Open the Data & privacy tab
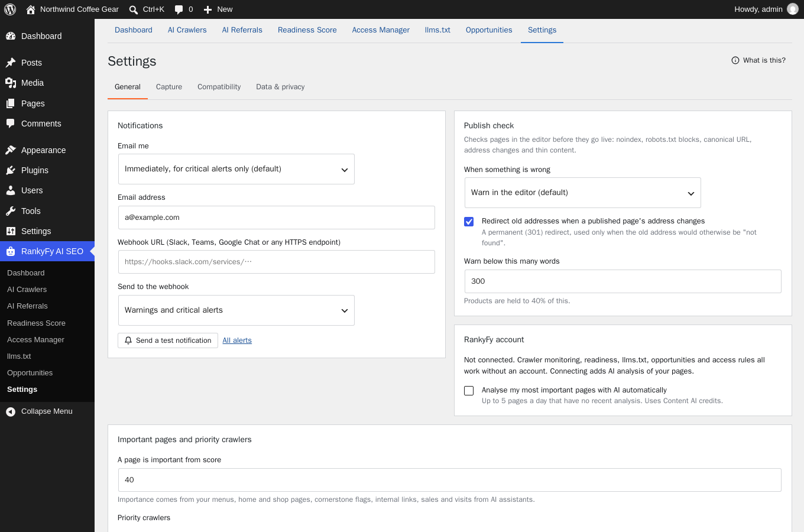This screenshot has width=804, height=532. 280,87
